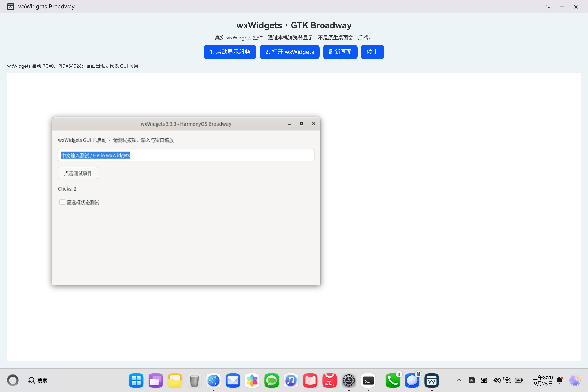Switch the 英 input method indicator
Screen dimensions: 588x392
pos(472,380)
